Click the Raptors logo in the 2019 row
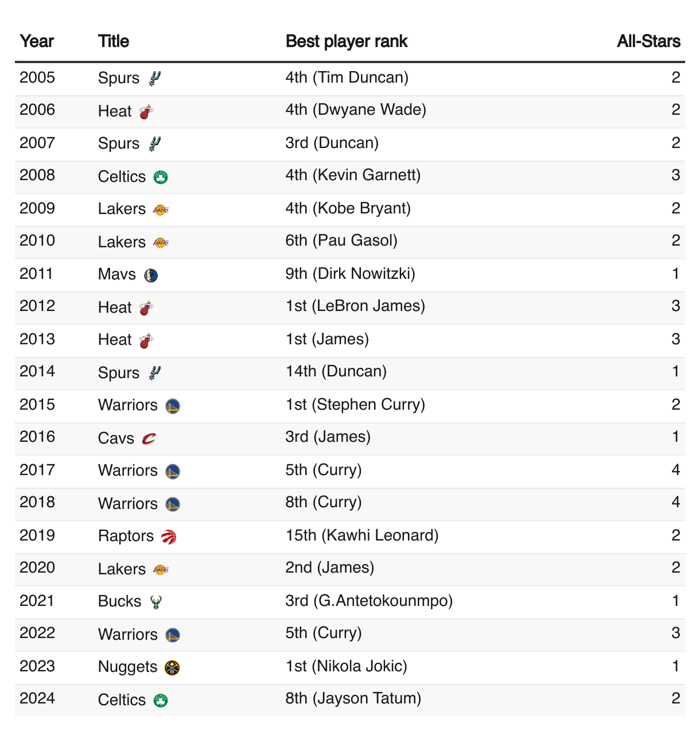 pyautogui.click(x=169, y=536)
